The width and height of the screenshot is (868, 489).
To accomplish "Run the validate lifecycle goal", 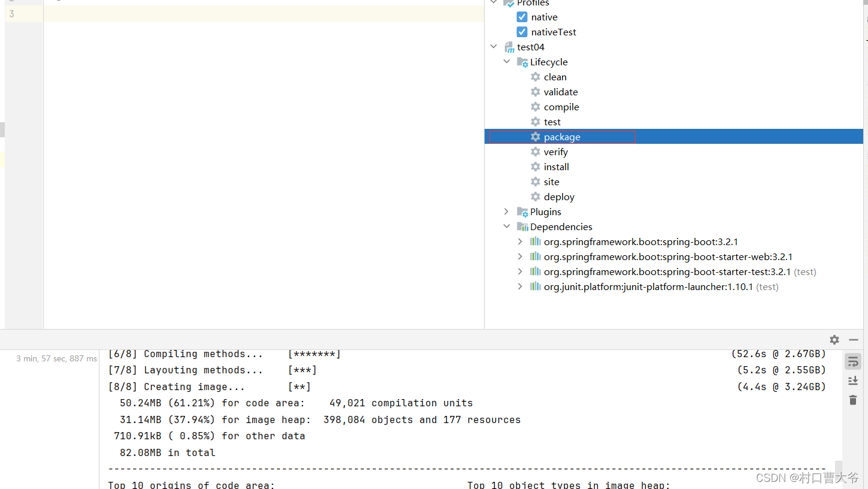I will pyautogui.click(x=561, y=92).
